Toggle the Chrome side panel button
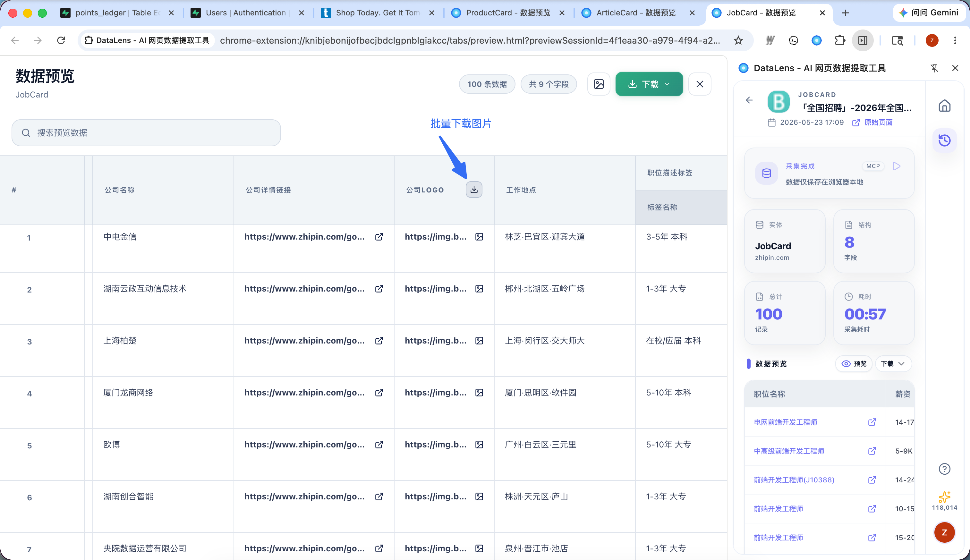This screenshot has width=970, height=560. [863, 40]
